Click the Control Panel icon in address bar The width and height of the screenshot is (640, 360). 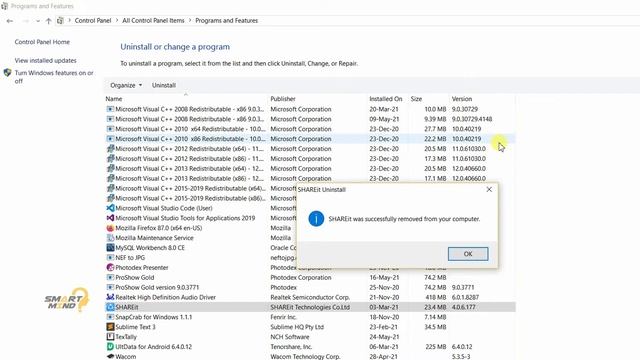(x=60, y=20)
